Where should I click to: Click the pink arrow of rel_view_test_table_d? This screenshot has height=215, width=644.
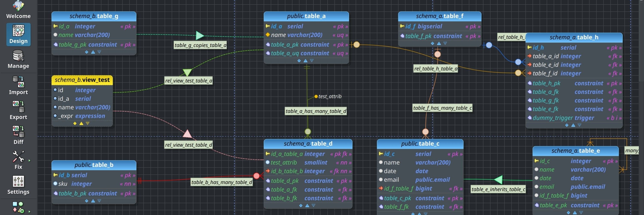pos(187,134)
